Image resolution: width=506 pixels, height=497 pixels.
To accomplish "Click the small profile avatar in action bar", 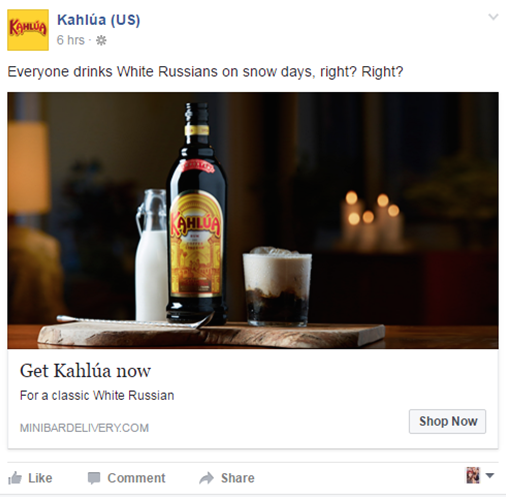I will pyautogui.click(x=473, y=475).
